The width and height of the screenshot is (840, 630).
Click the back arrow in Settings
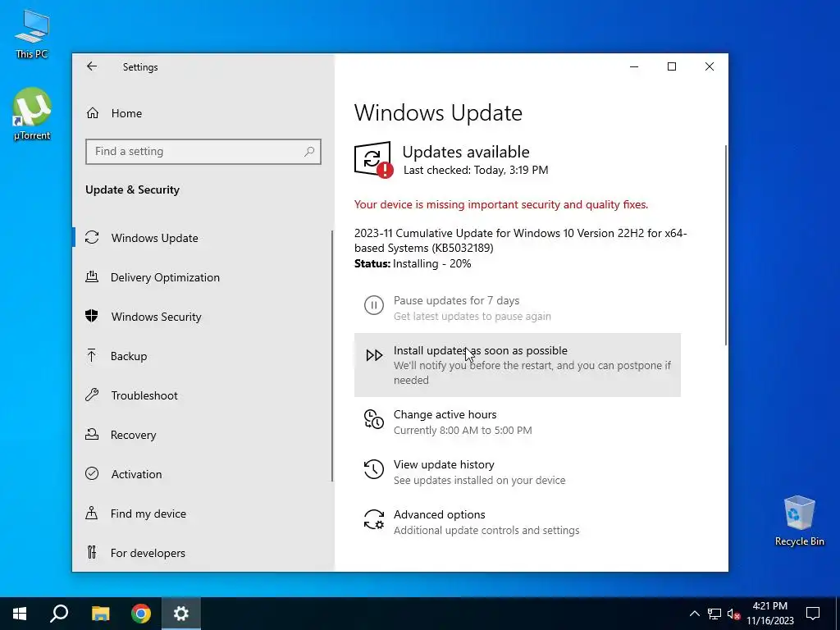tap(92, 66)
